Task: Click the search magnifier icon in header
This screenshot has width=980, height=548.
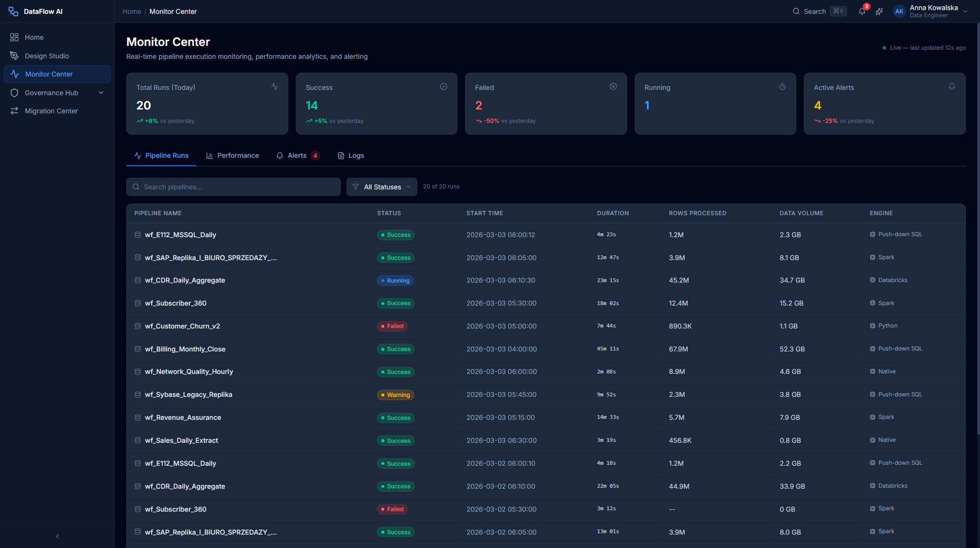Action: pyautogui.click(x=796, y=11)
